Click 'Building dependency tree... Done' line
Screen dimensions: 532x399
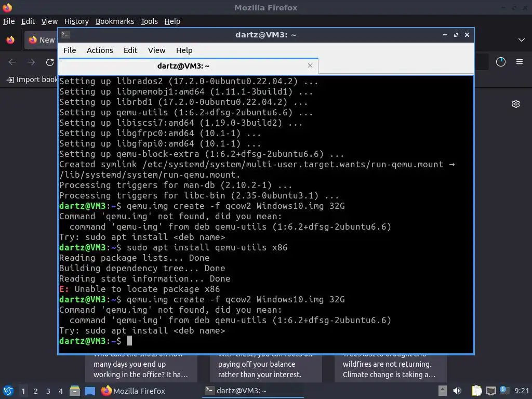pyautogui.click(x=142, y=269)
